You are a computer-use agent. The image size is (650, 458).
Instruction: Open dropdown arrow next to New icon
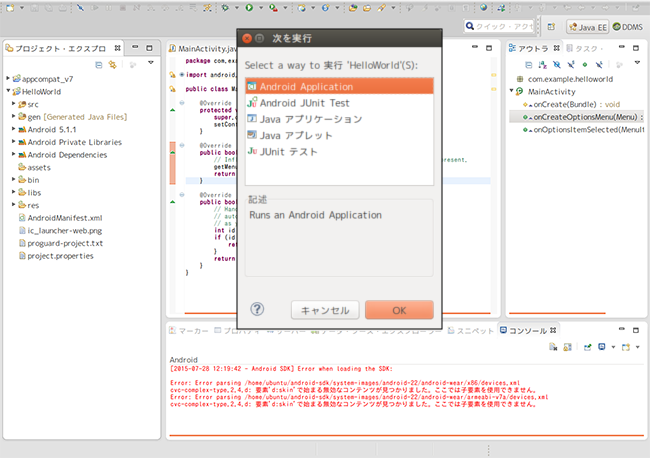tap(22, 7)
